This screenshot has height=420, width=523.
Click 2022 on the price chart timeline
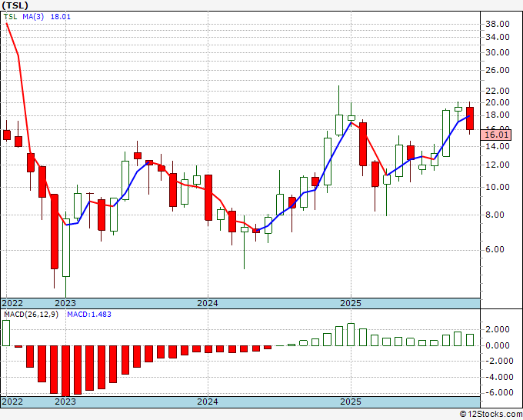tap(12, 303)
